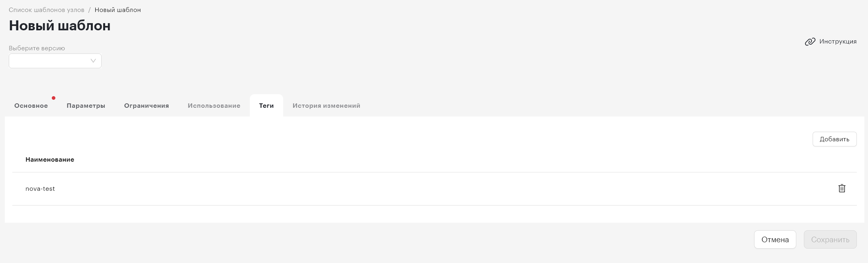Click the Сохранить button
This screenshot has height=263, width=868.
tap(830, 239)
